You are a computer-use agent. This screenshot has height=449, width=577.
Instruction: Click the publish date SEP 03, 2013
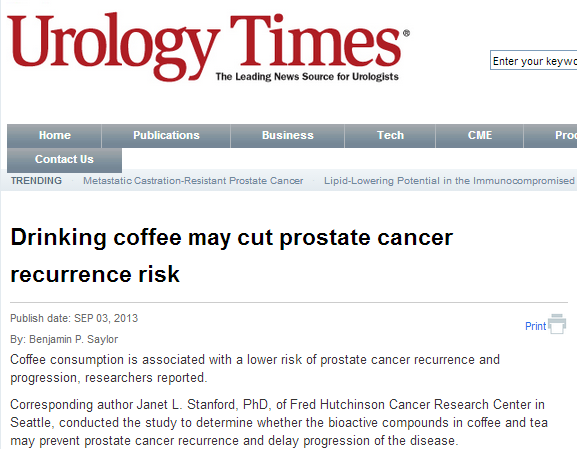coord(106,318)
